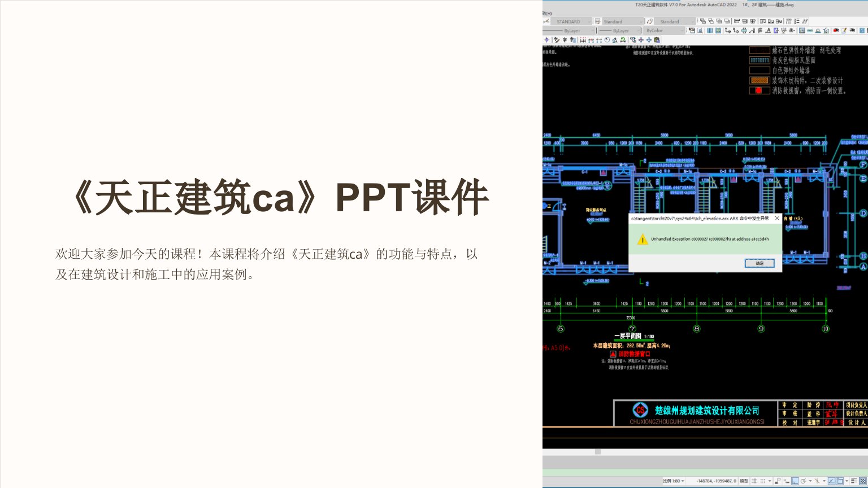
Task: Expand the snap mode options arrow
Action: click(770, 481)
